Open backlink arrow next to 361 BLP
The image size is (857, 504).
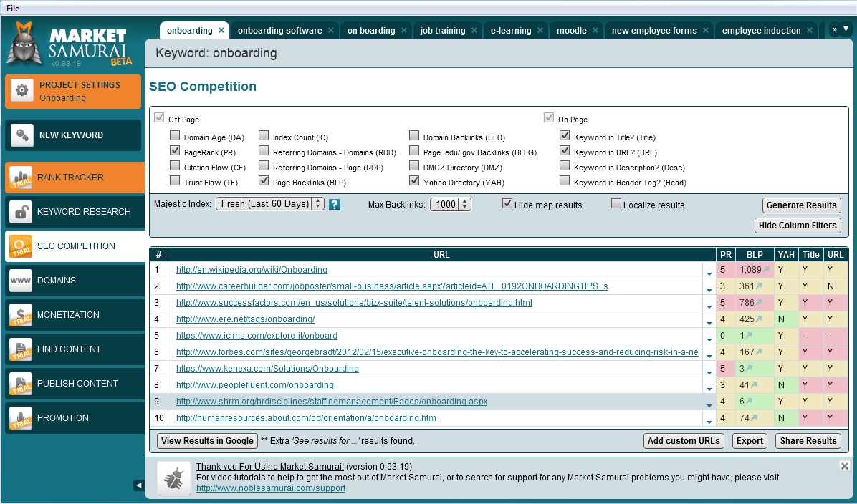click(759, 286)
